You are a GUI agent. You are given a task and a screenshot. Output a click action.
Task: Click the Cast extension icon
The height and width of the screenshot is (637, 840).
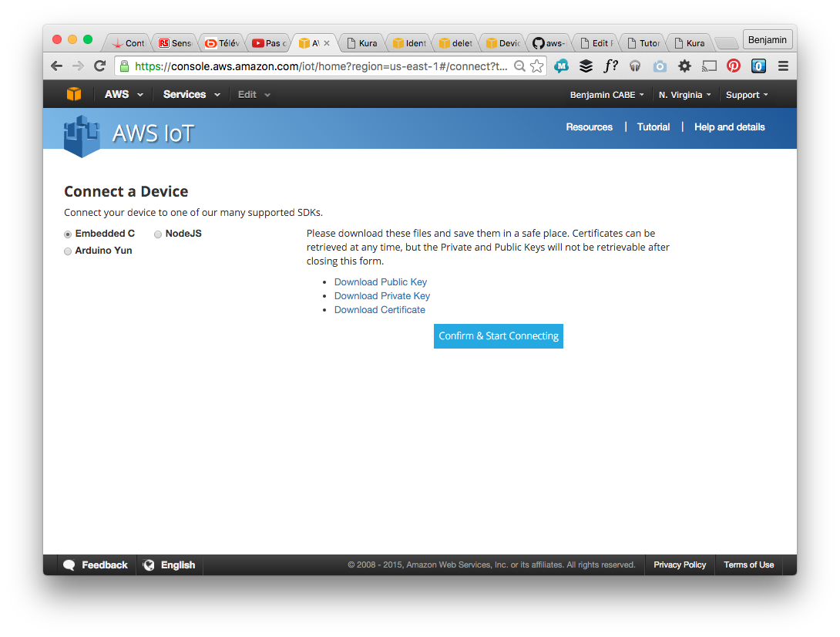(x=709, y=66)
